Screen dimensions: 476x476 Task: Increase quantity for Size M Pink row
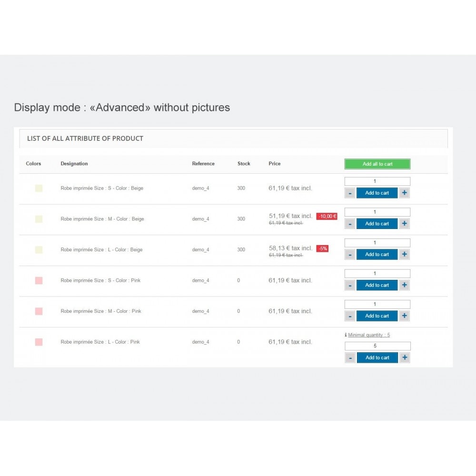pos(404,316)
